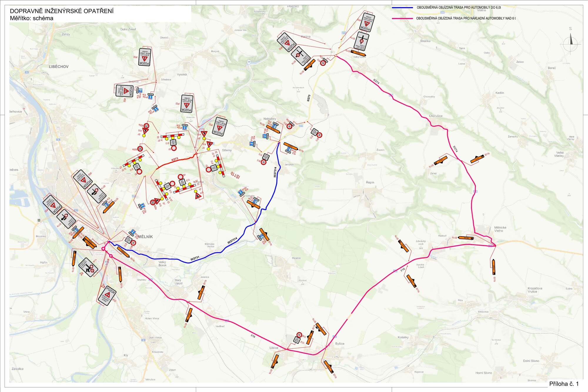Click the Žebice village label
The height and width of the screenshot is (392, 588).
520,62
